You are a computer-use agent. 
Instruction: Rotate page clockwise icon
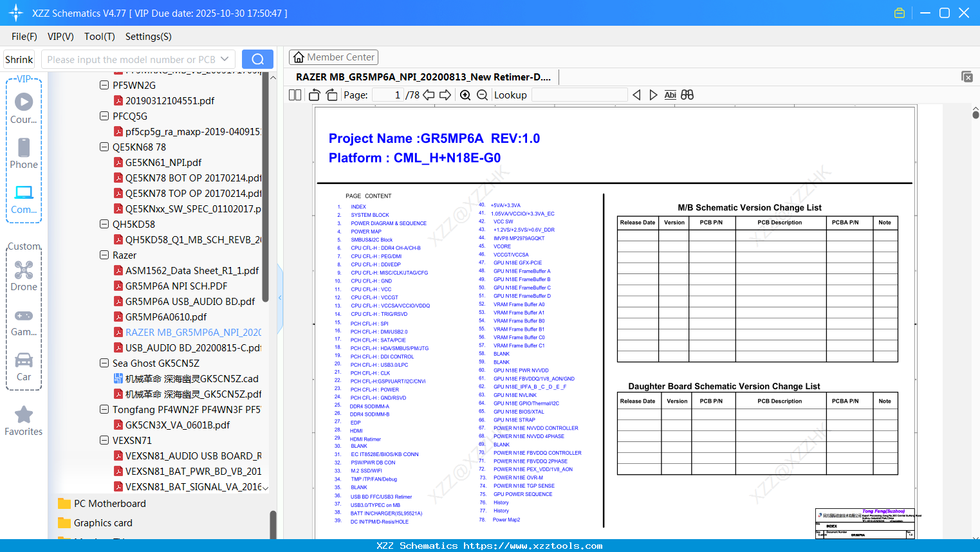(x=331, y=95)
